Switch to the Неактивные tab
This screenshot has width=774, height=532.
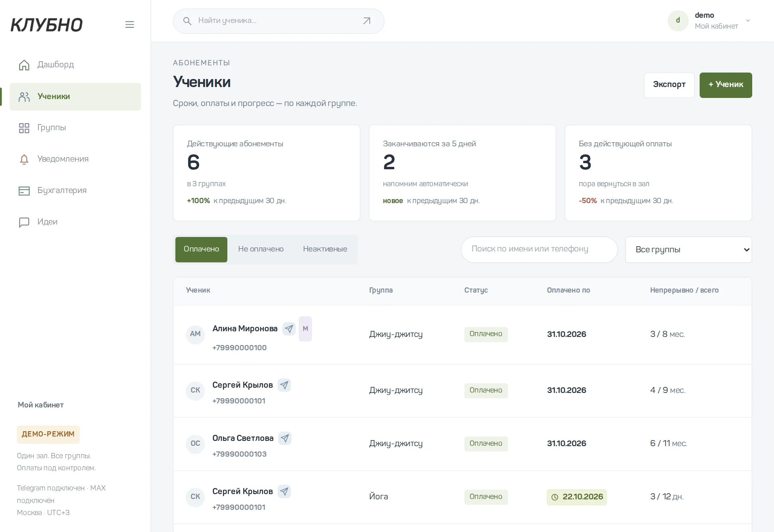pos(325,249)
